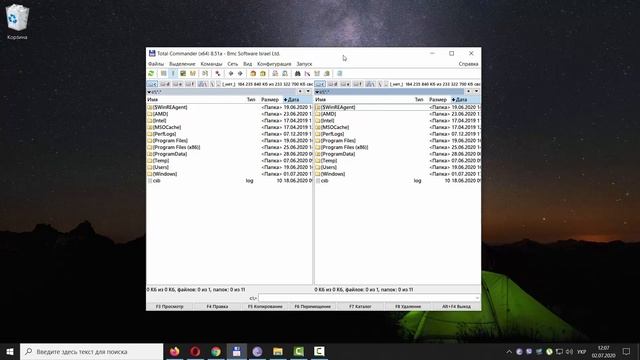Viewport: 640px width, 360px height.
Task: Open right panel directory history arrow button
Action: point(476,92)
